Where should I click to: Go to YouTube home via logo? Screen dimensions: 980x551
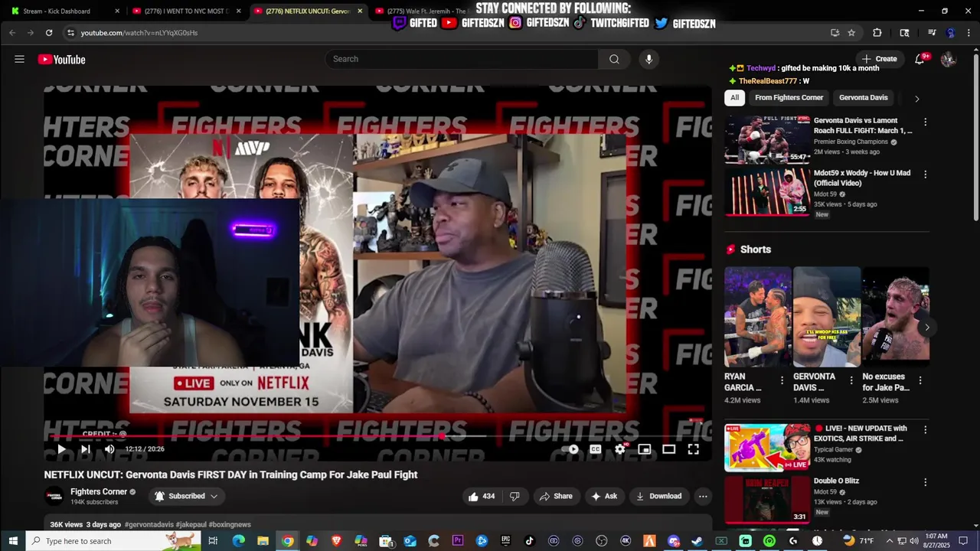pyautogui.click(x=61, y=60)
